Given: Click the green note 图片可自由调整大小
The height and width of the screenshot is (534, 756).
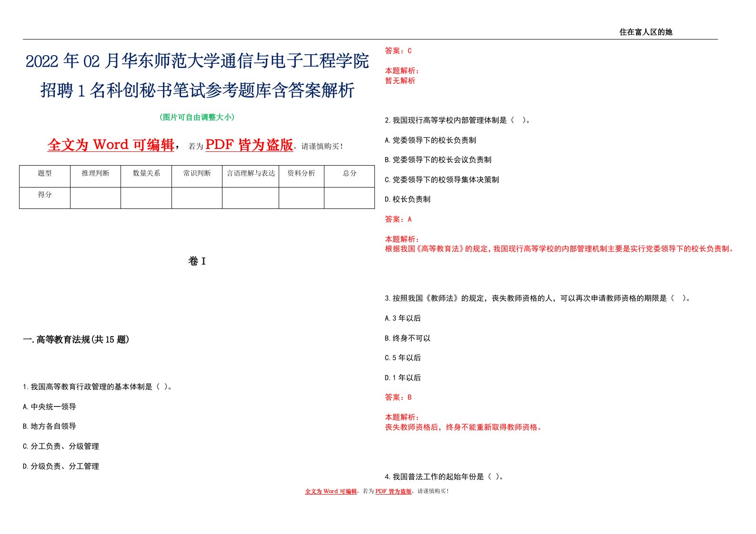Looking at the screenshot, I should point(197,117).
